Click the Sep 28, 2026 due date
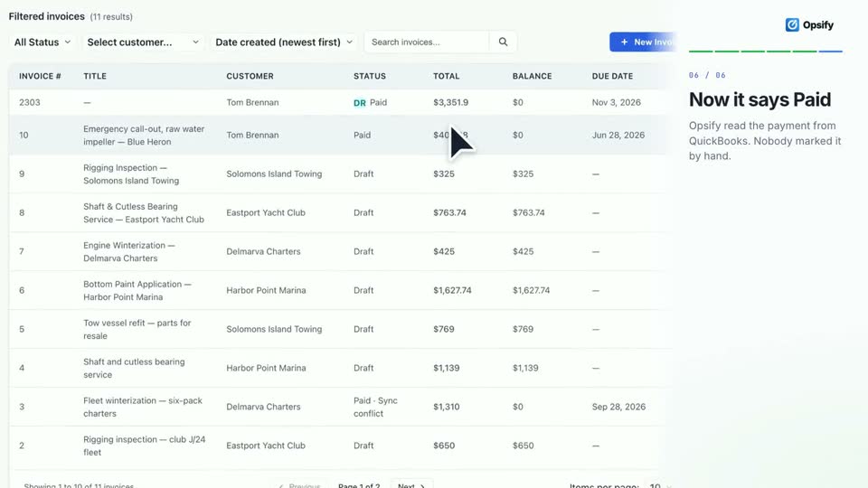The image size is (868, 488). tap(618, 407)
